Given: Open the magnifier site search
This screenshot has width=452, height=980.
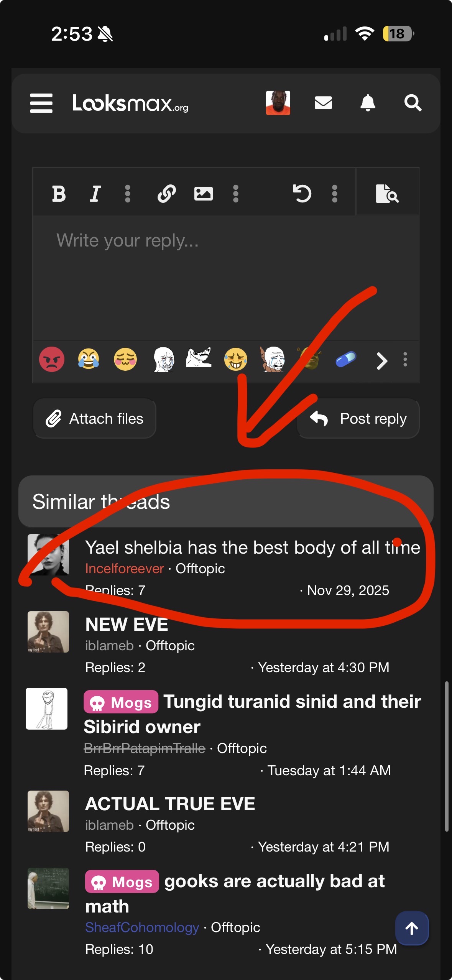Looking at the screenshot, I should 413,103.
